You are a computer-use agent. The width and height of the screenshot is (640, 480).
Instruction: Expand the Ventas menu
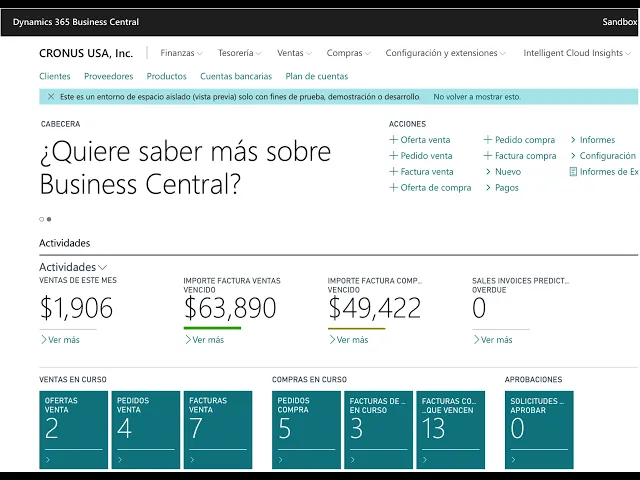[x=294, y=53]
